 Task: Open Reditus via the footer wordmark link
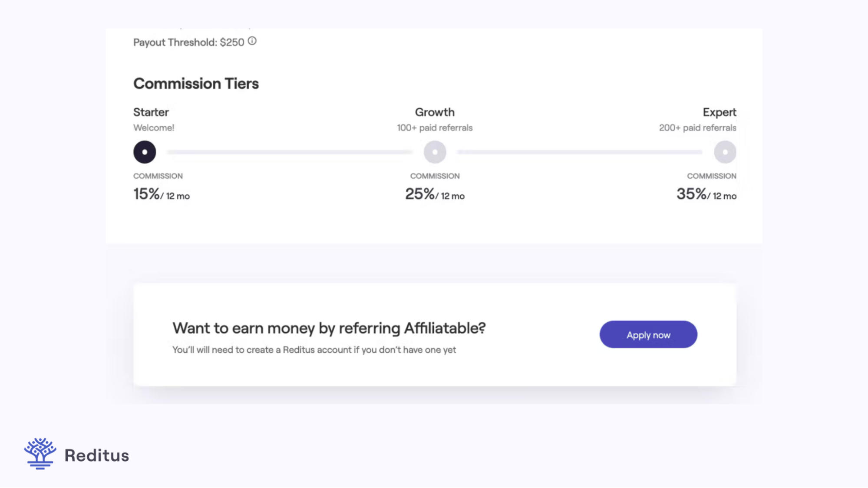click(x=96, y=455)
